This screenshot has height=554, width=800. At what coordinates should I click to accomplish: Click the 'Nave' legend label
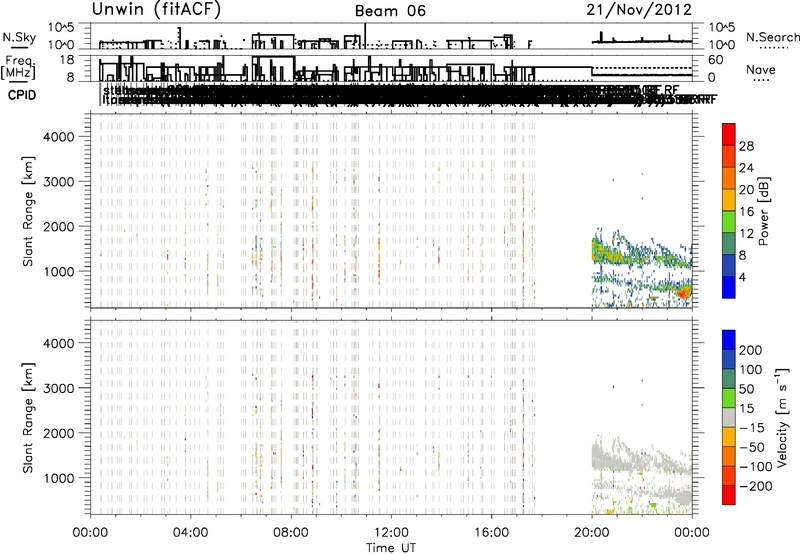tap(760, 70)
